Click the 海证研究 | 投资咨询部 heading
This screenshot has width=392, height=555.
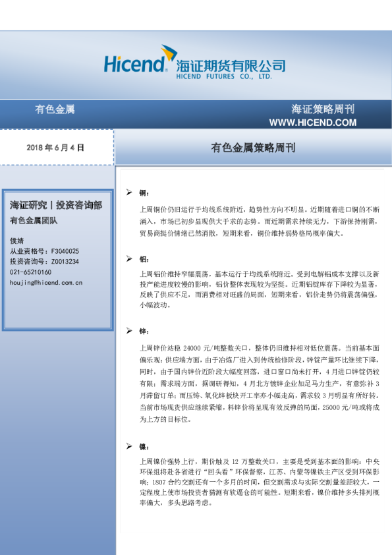click(x=56, y=205)
